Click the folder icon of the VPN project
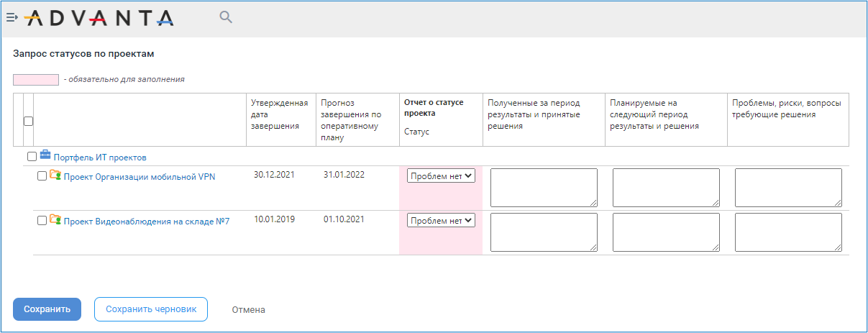 click(x=55, y=175)
